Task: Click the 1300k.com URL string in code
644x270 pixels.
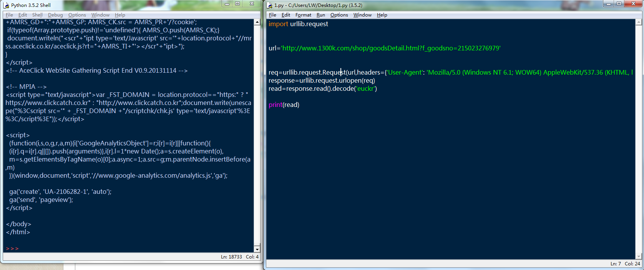Action: click(391, 48)
